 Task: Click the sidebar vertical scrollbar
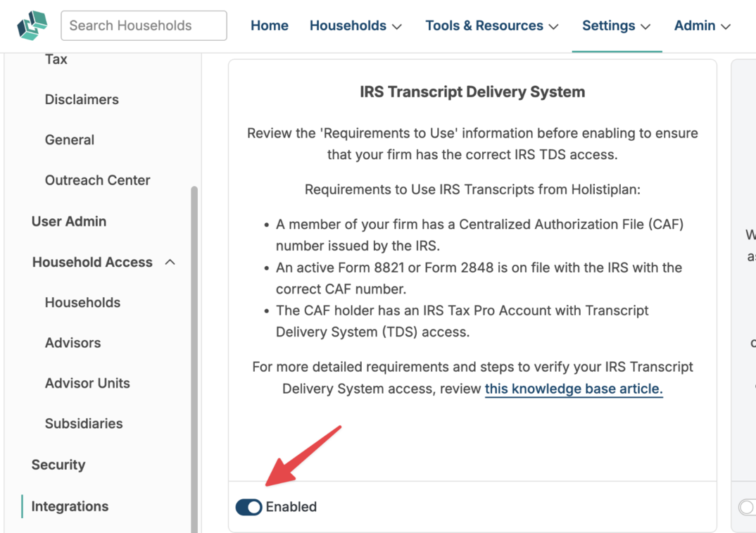click(194, 359)
